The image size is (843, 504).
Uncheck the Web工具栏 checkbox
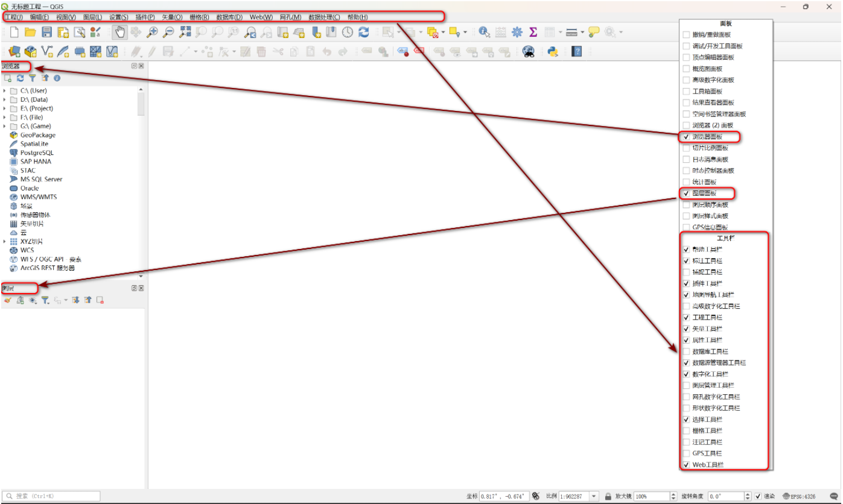pyautogui.click(x=686, y=465)
